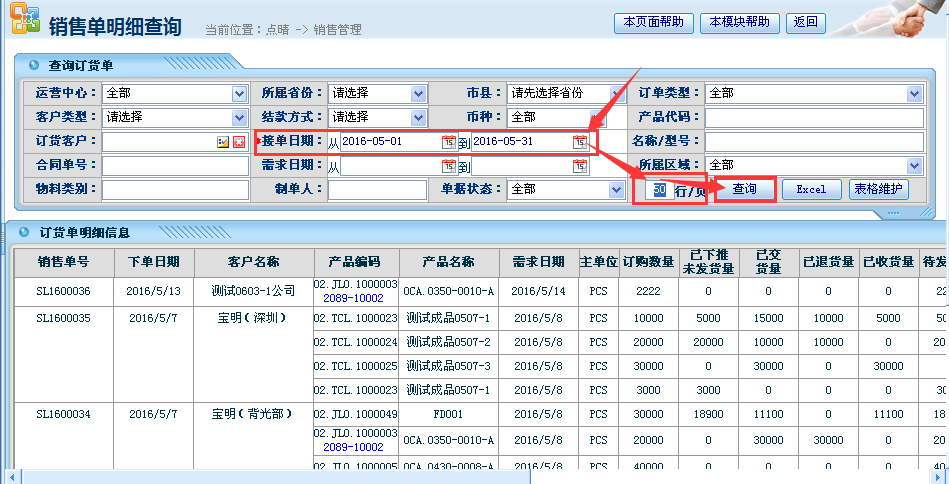Open the 所属省份 dropdown list

click(x=418, y=93)
